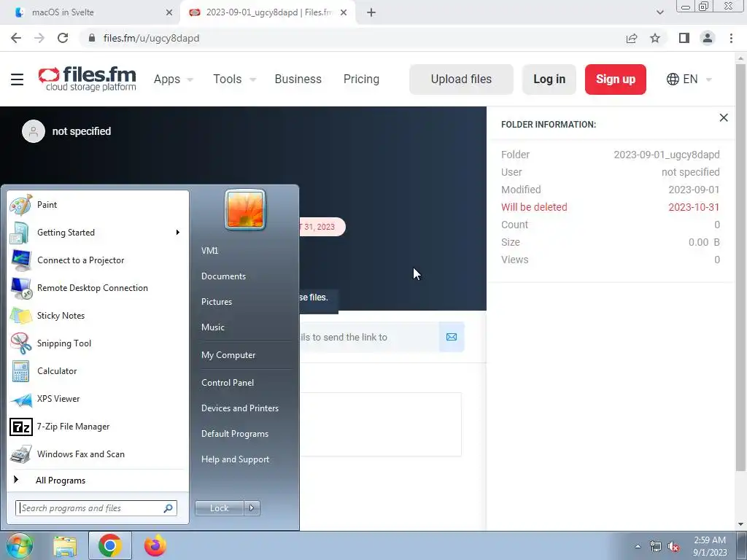Click the taskbar clock
The image size is (747, 560).
710,546
